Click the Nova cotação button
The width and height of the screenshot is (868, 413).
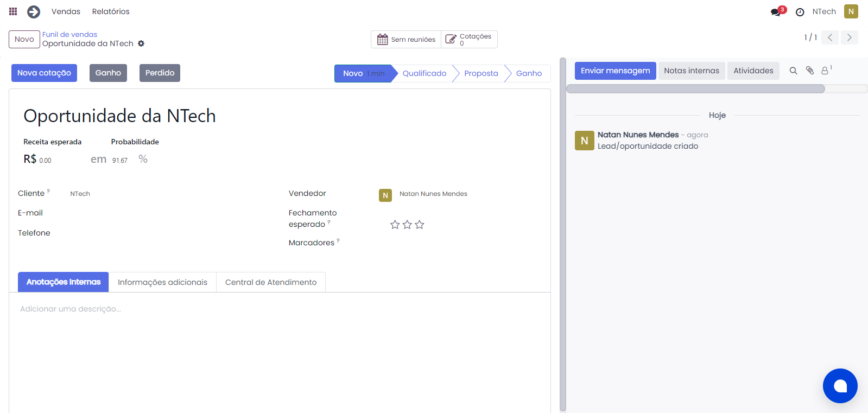pyautogui.click(x=44, y=73)
